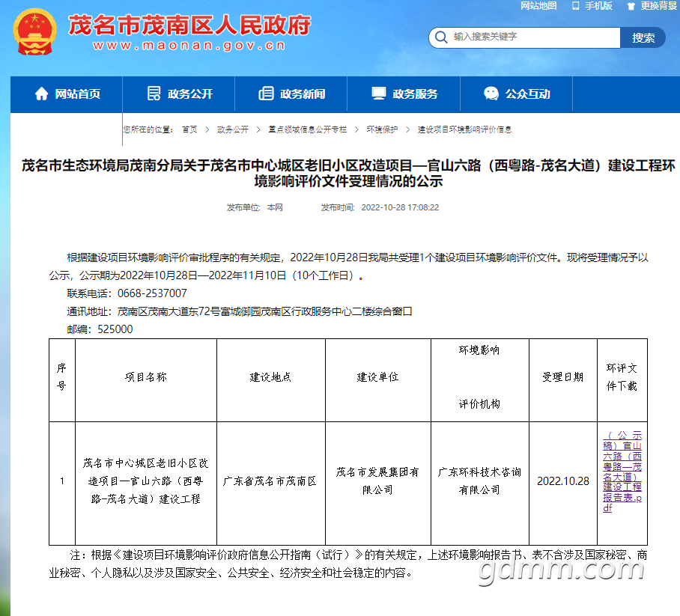Open the 政务公开 menu item
Viewport: 680px width, 616px height.
(x=179, y=94)
